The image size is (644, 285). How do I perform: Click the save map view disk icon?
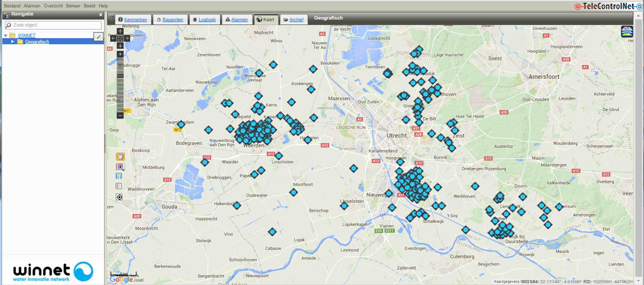[119, 176]
